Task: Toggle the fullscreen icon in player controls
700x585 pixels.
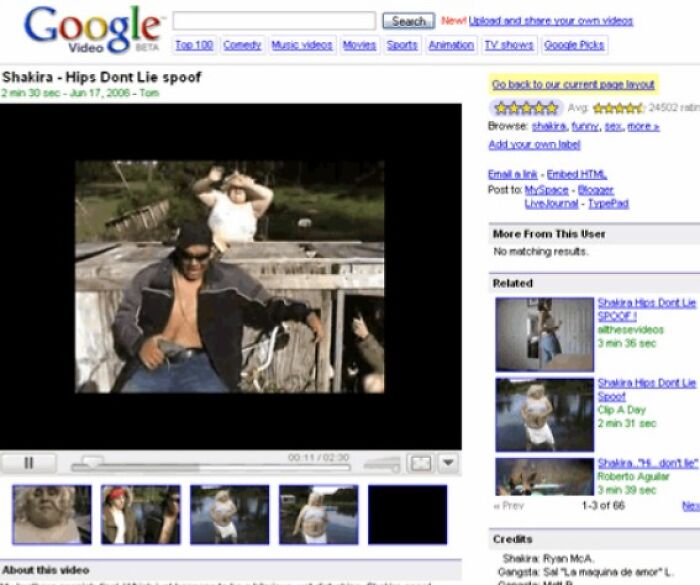Action: (421, 463)
